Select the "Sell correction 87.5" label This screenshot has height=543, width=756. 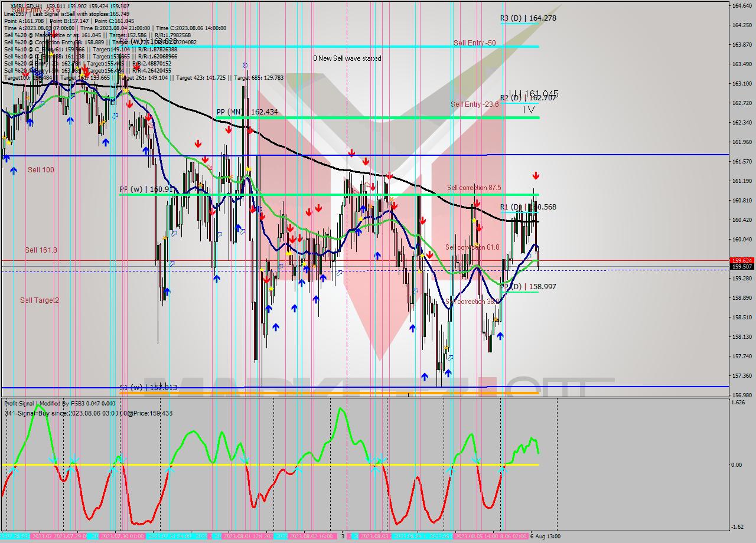pyautogui.click(x=474, y=188)
